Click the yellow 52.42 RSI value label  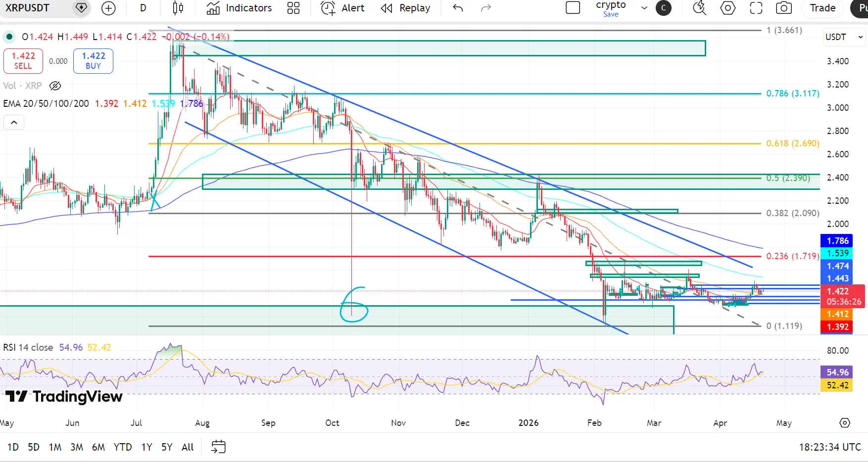click(x=837, y=385)
